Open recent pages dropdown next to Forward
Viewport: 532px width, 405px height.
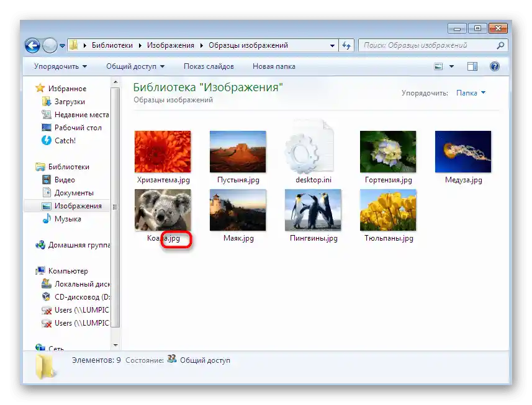[x=63, y=45]
